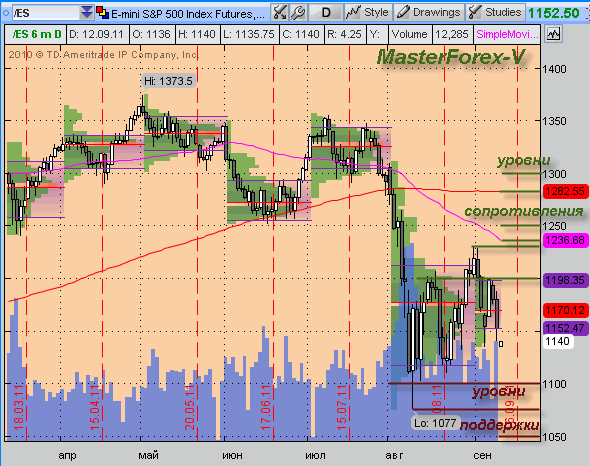Open the Style menu
This screenshot has width=590, height=466.
pos(368,13)
